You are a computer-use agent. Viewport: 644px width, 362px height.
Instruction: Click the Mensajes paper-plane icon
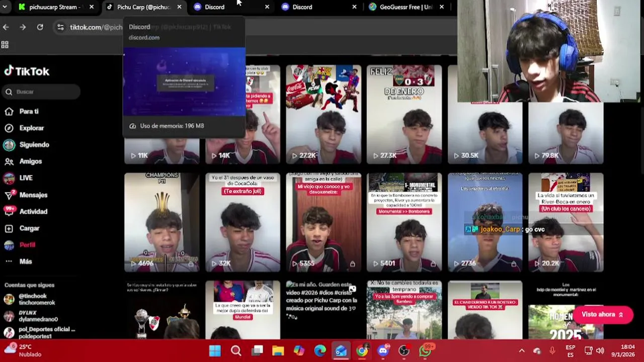pos(9,196)
